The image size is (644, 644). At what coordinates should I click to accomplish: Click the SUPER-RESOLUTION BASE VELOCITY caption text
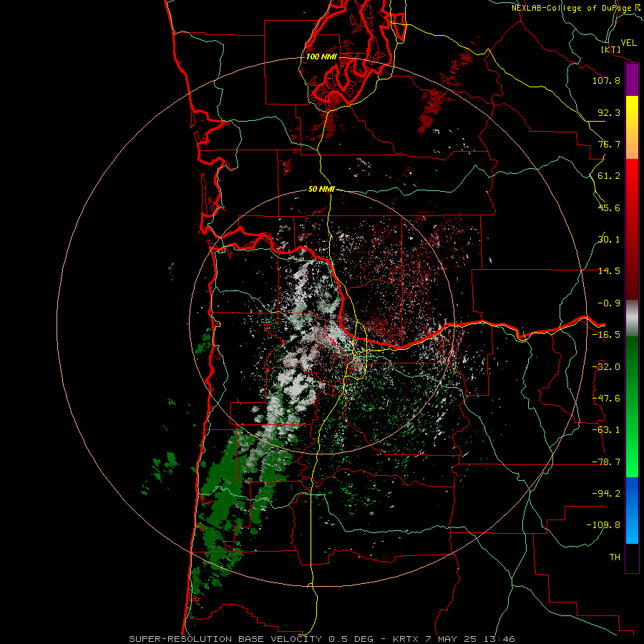(x=225, y=639)
